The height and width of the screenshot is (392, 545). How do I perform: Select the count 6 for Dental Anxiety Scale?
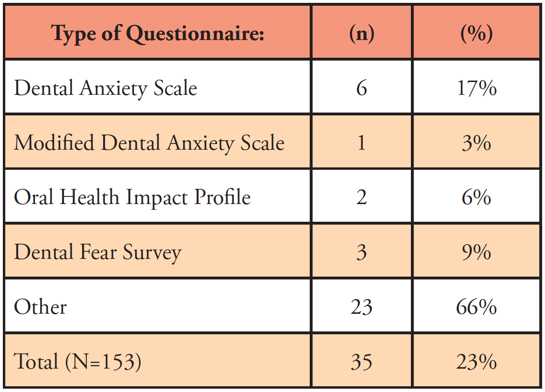click(361, 88)
